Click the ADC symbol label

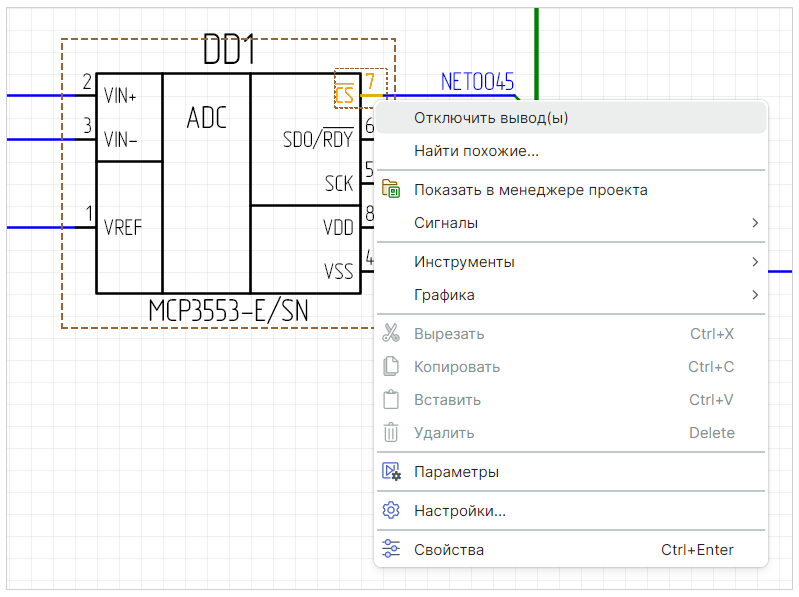(206, 118)
